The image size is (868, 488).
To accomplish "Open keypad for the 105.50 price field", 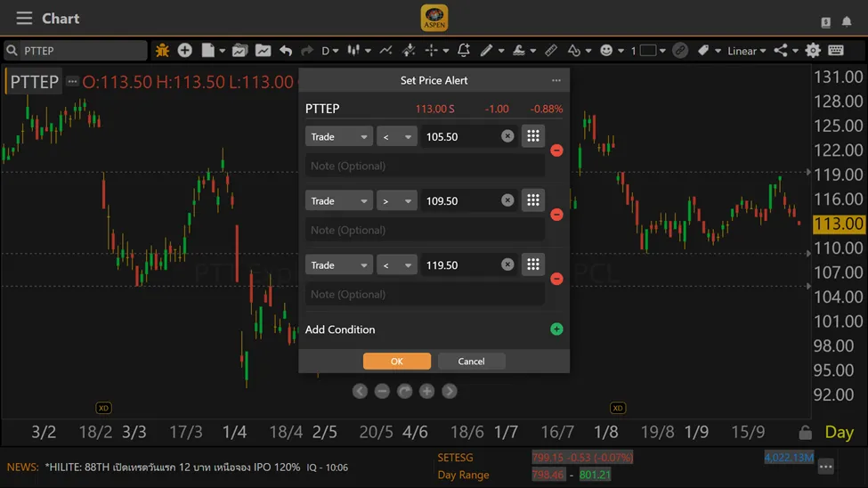I will click(532, 136).
